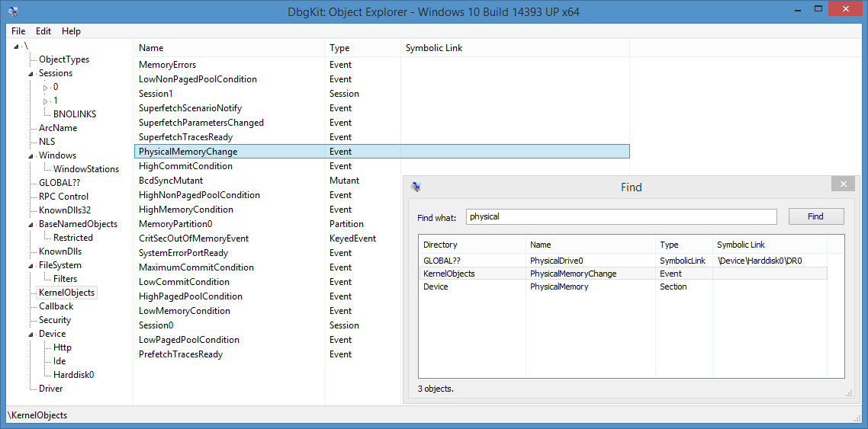Open the Edit menu
Viewport: 868px width, 429px height.
pyautogui.click(x=43, y=31)
